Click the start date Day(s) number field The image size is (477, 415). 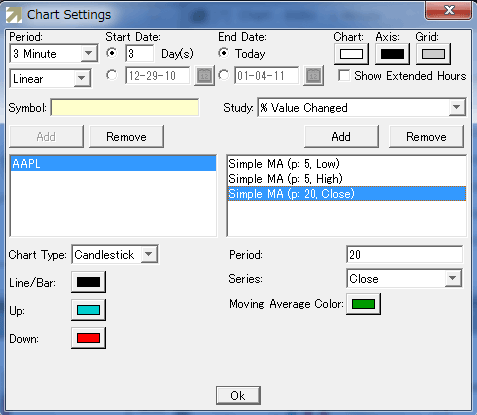[140, 53]
